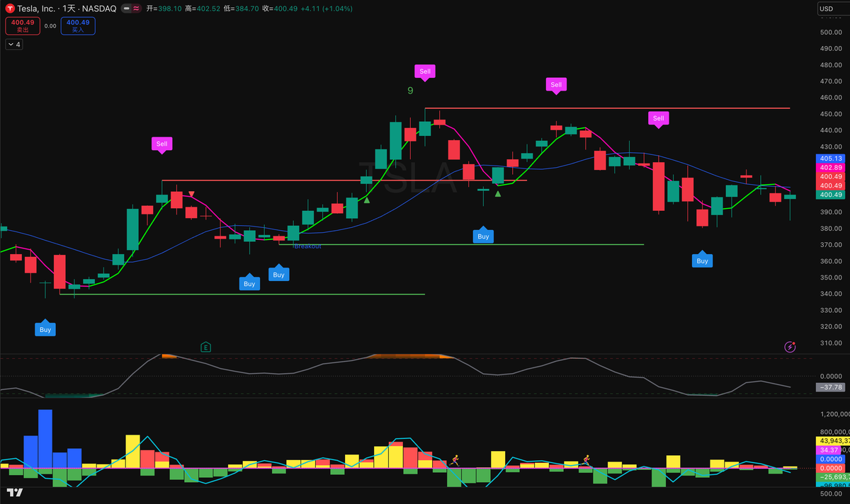Select the leftmost Buy signal label
The width and height of the screenshot is (850, 504).
point(45,329)
